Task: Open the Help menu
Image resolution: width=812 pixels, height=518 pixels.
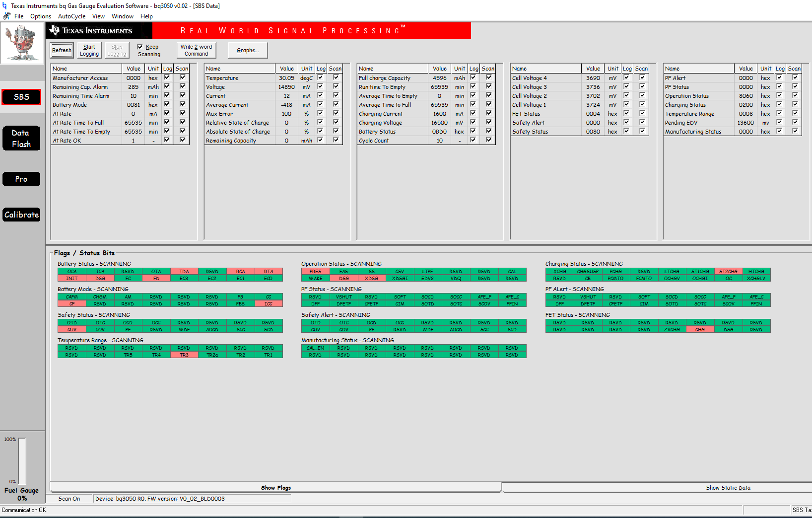Action: pyautogui.click(x=146, y=16)
